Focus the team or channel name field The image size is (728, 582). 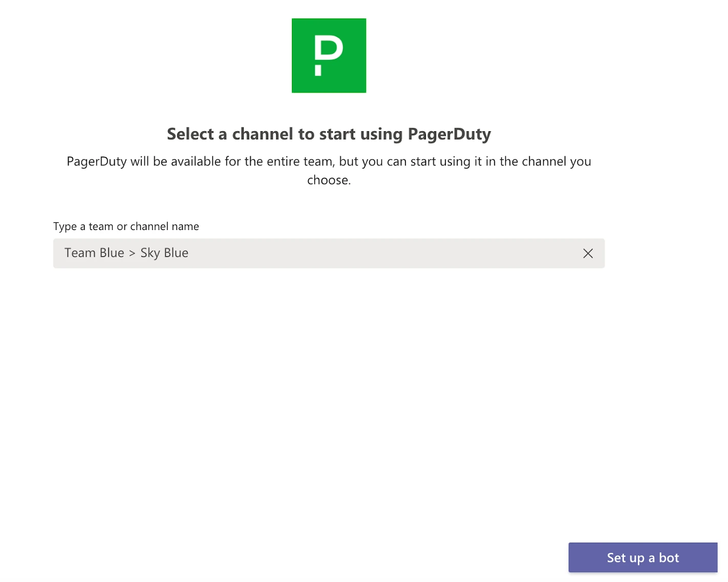point(358,254)
